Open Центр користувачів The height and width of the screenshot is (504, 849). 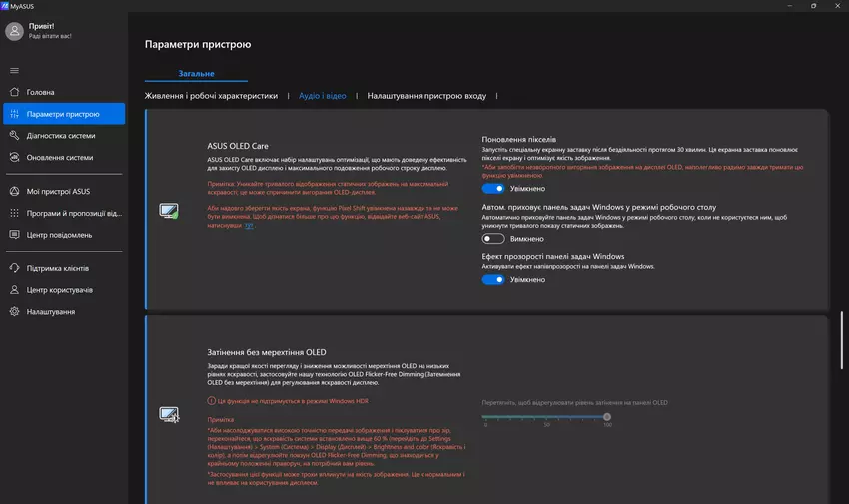coord(60,290)
